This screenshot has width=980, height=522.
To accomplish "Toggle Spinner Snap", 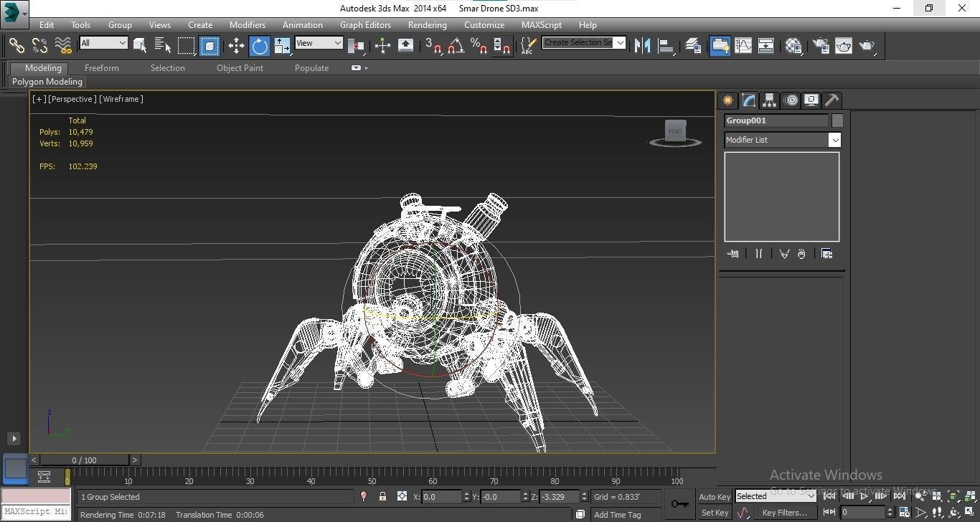I will pos(502,46).
